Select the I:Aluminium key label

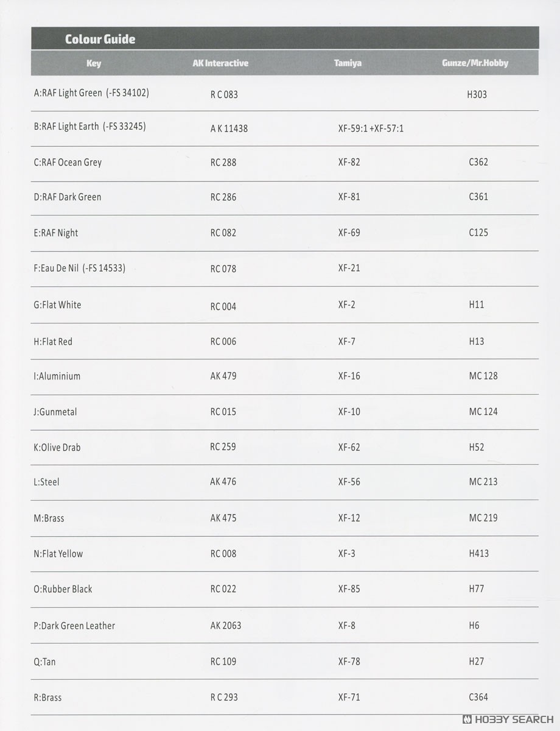point(57,376)
